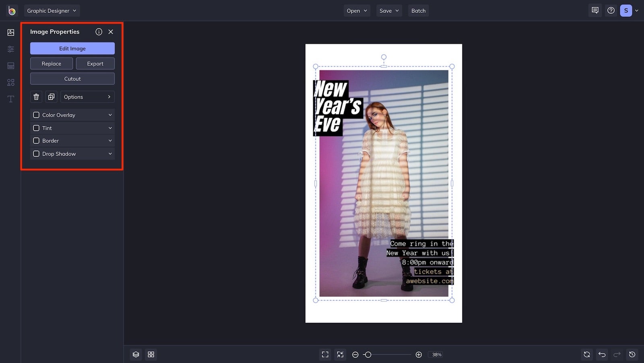Open the Save dropdown menu
This screenshot has width=644, height=363.
(x=388, y=10)
